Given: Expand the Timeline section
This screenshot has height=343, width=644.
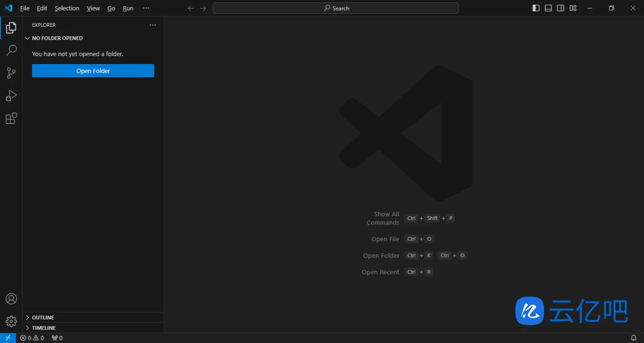Looking at the screenshot, I should point(93,328).
